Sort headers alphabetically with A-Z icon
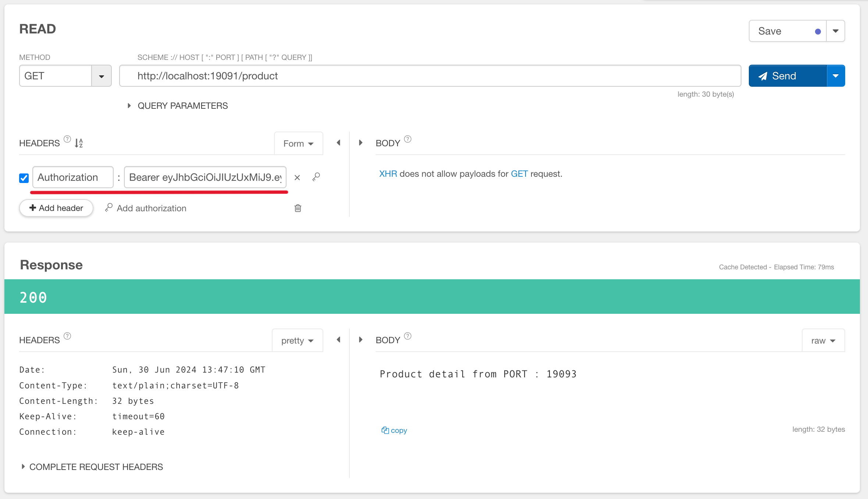Viewport: 868px width, 499px height. tap(79, 143)
